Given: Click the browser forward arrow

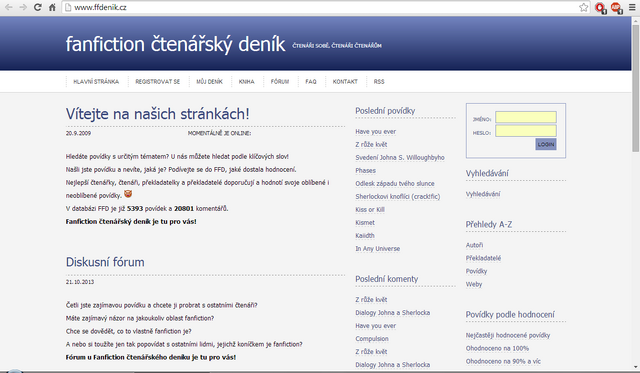Looking at the screenshot, I should [x=23, y=7].
